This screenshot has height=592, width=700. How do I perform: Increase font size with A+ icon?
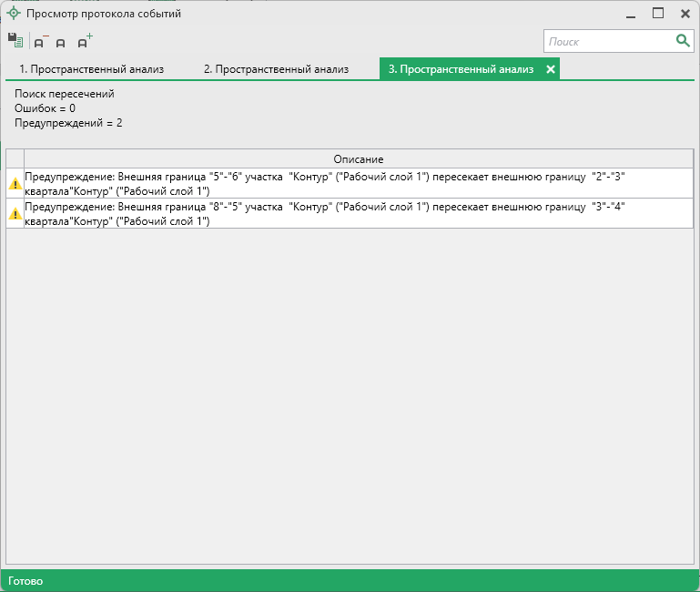click(x=84, y=42)
